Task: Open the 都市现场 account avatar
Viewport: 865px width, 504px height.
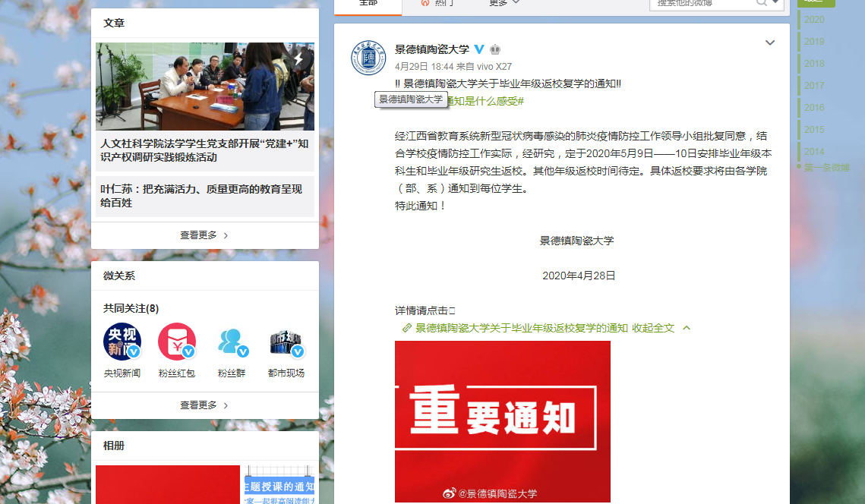Action: coord(286,342)
